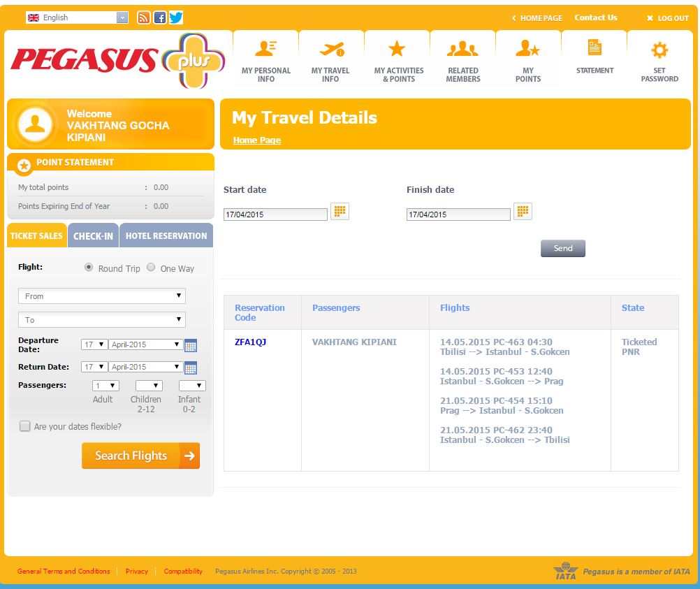Click the Send button

click(x=562, y=248)
